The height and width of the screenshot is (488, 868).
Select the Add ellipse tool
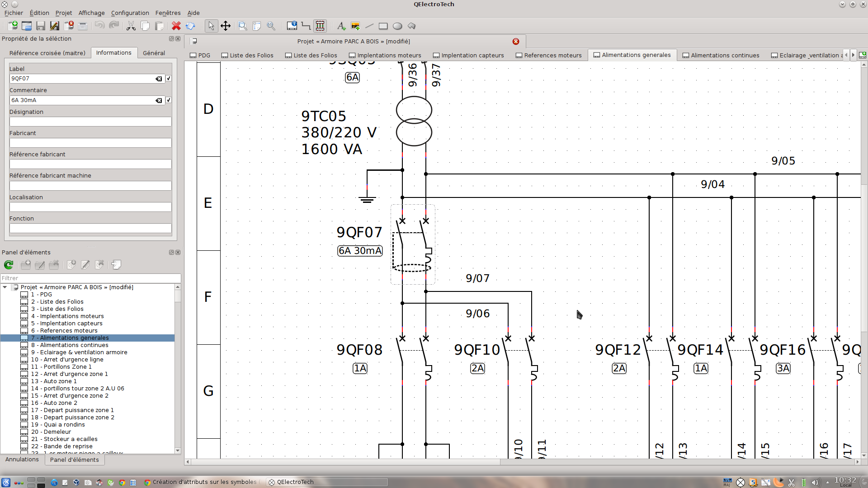(397, 26)
